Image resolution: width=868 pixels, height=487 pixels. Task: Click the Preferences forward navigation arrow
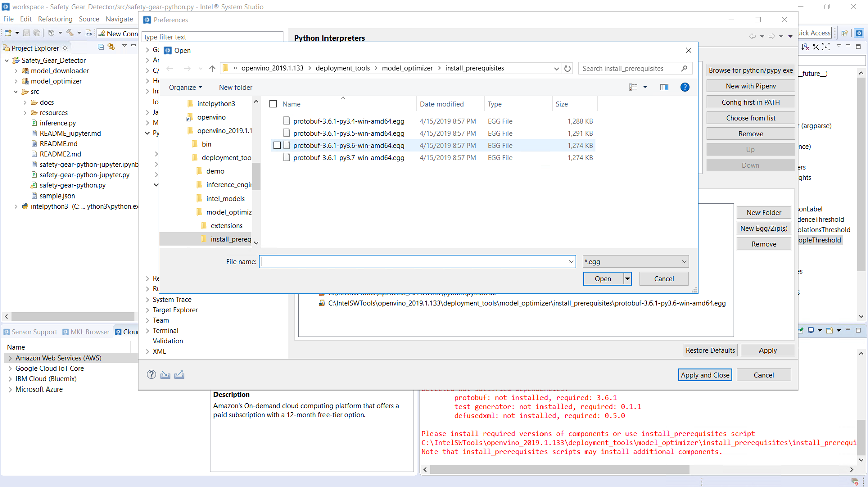click(772, 36)
